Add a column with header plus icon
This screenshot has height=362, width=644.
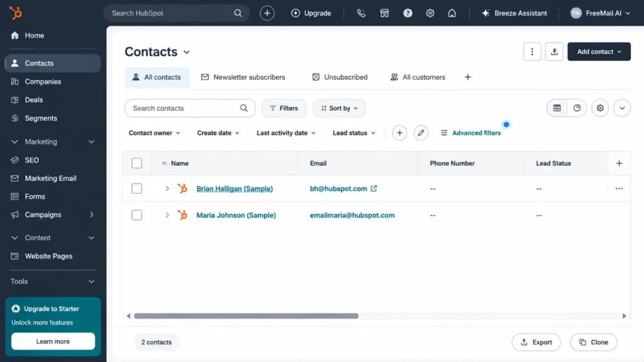click(x=619, y=163)
